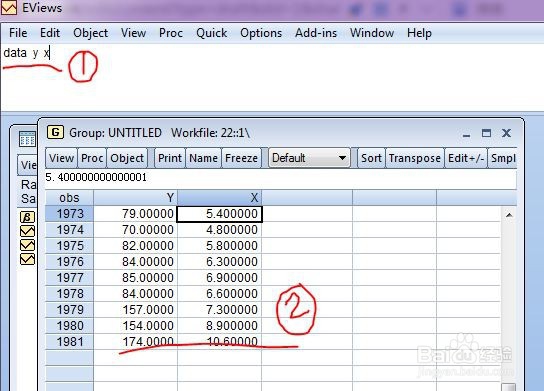Screen dimensions: 544x391
Task: Click the Group window G icon
Action: [55, 132]
